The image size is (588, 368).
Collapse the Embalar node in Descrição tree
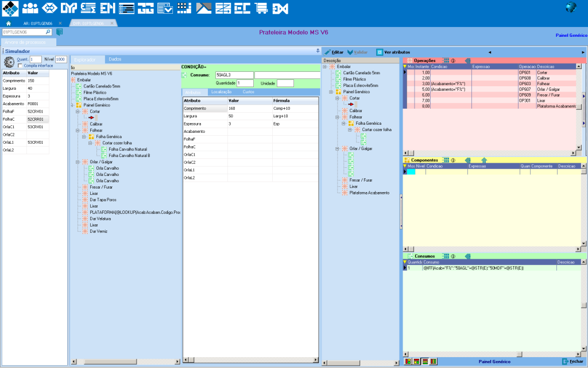[x=326, y=67]
